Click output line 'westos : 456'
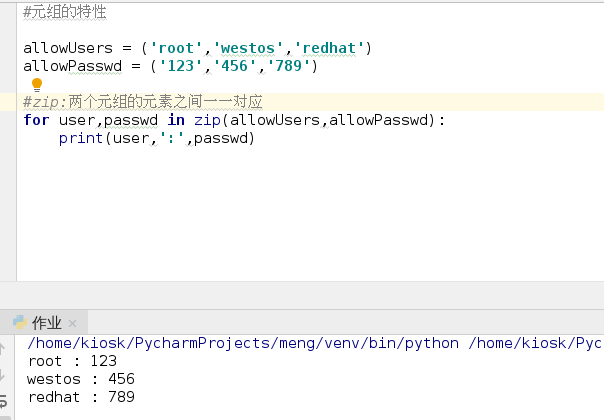This screenshot has width=604, height=420. 81,379
